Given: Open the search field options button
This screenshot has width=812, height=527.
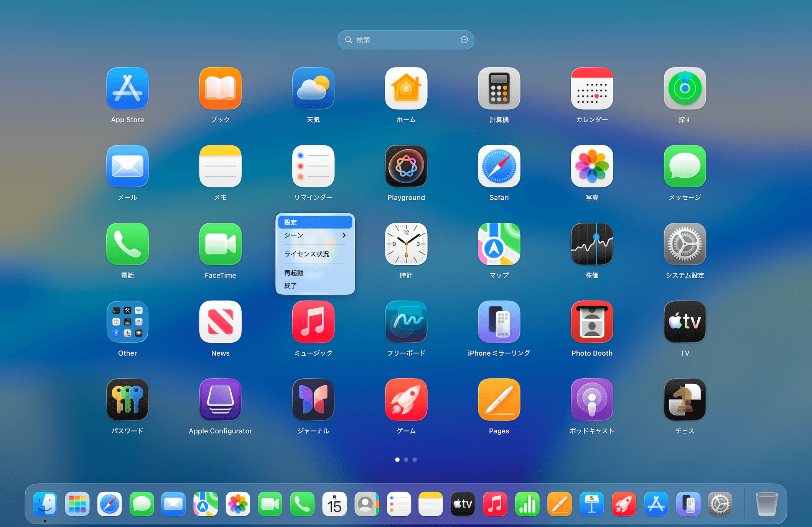Looking at the screenshot, I should pos(464,40).
